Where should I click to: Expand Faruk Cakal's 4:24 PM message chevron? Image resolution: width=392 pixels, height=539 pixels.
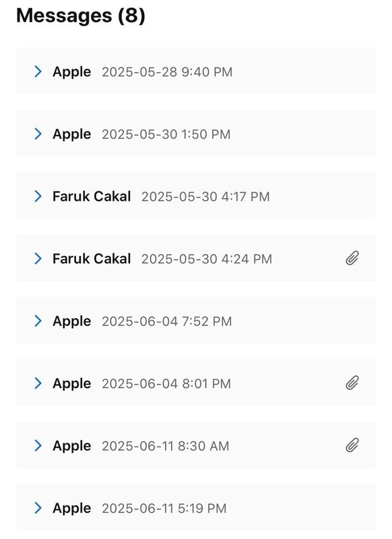tap(38, 259)
